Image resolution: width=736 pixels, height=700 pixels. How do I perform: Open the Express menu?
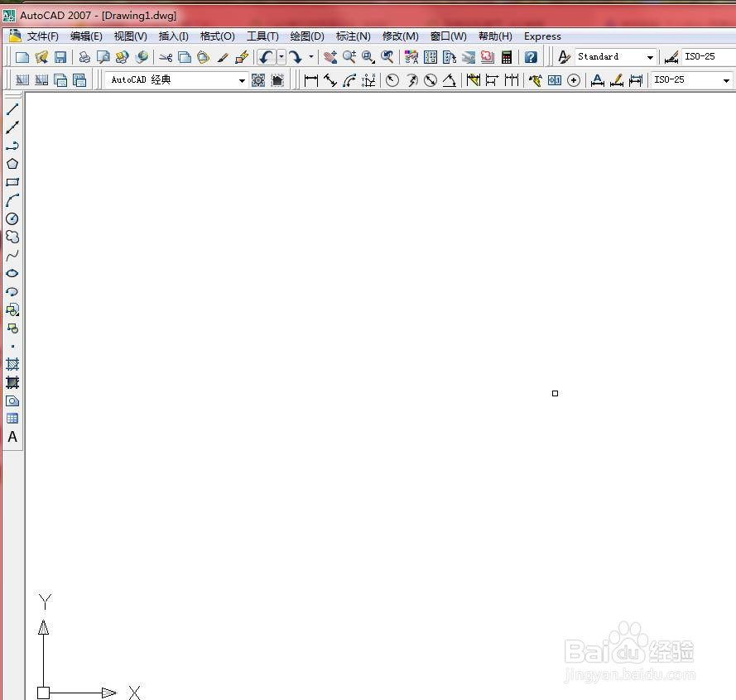(x=542, y=36)
